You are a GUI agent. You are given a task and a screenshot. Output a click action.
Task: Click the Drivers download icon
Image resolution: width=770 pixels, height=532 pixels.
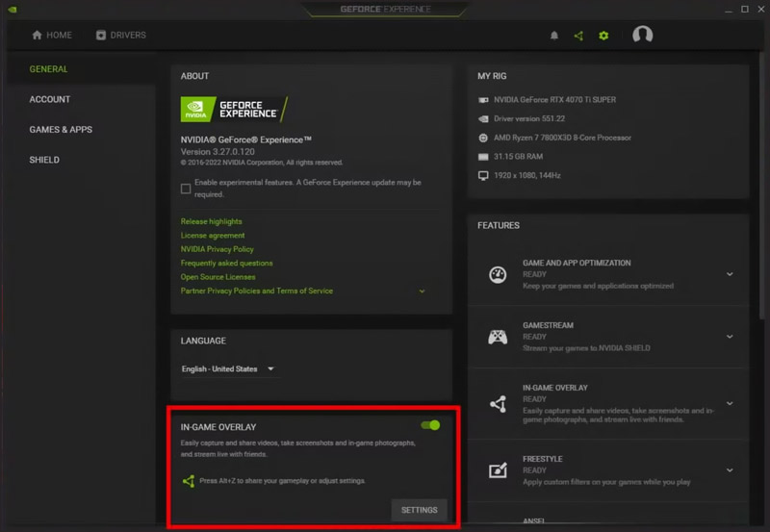[x=101, y=35]
